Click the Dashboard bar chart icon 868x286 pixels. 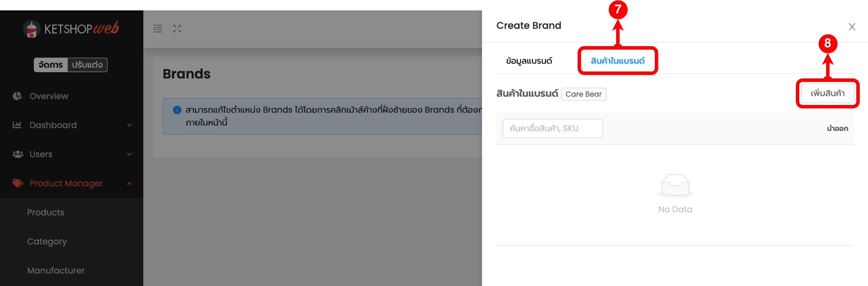point(17,125)
